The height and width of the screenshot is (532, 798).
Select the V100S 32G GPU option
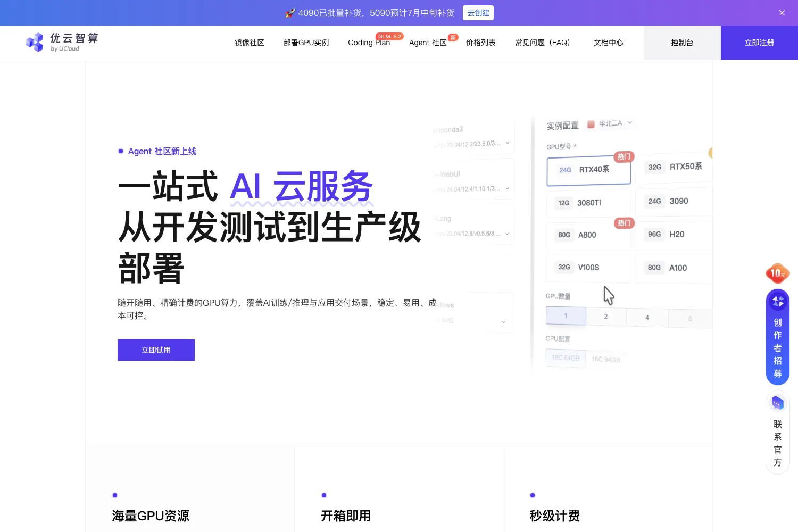[x=588, y=268]
